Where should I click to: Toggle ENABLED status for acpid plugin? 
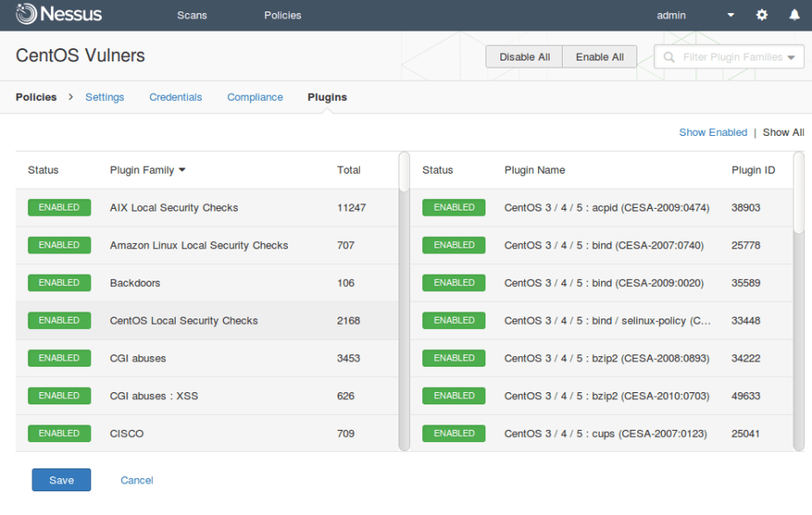coord(454,208)
